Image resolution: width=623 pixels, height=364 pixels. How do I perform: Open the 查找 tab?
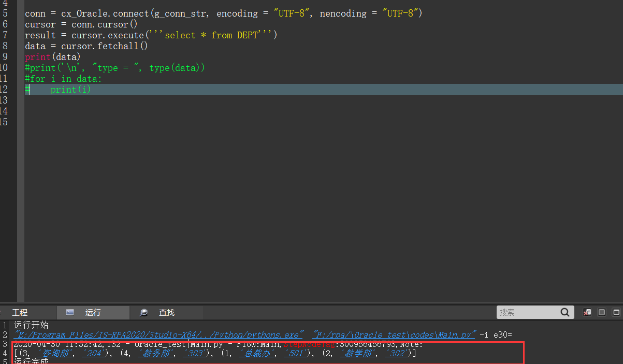167,313
